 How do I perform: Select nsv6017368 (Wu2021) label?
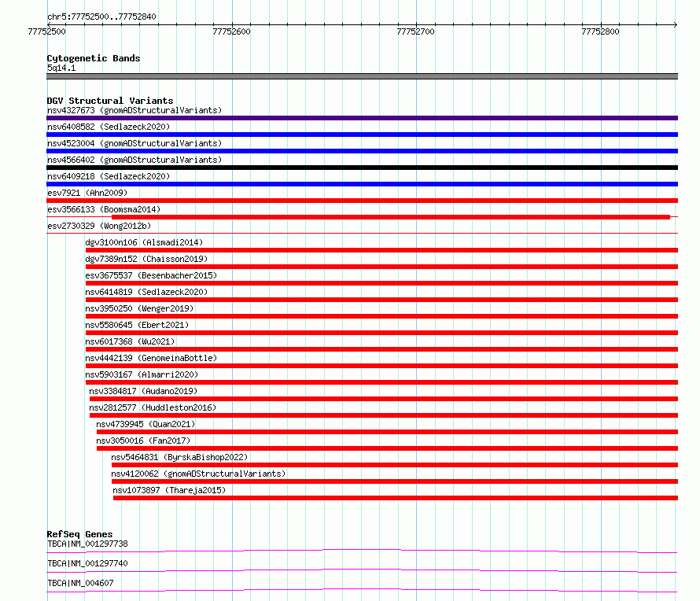pyautogui.click(x=130, y=341)
